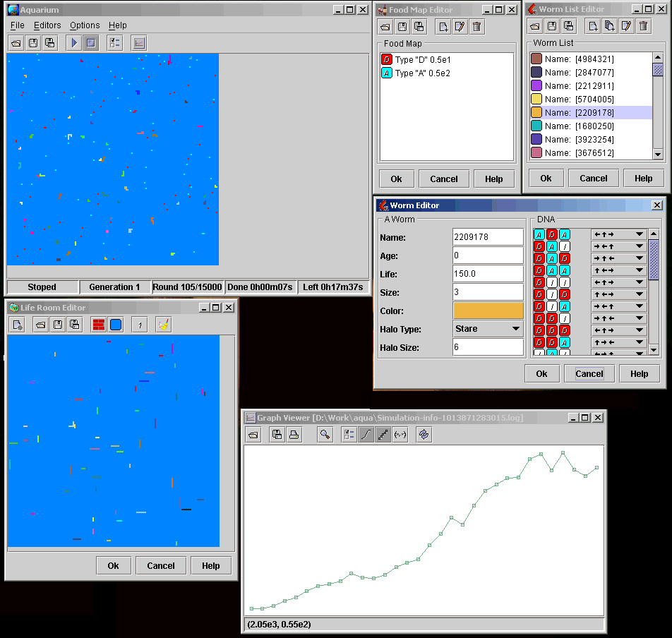Click the edit pencil icon in Worm List Editor
Image resolution: width=672 pixels, height=638 pixels.
[x=626, y=27]
